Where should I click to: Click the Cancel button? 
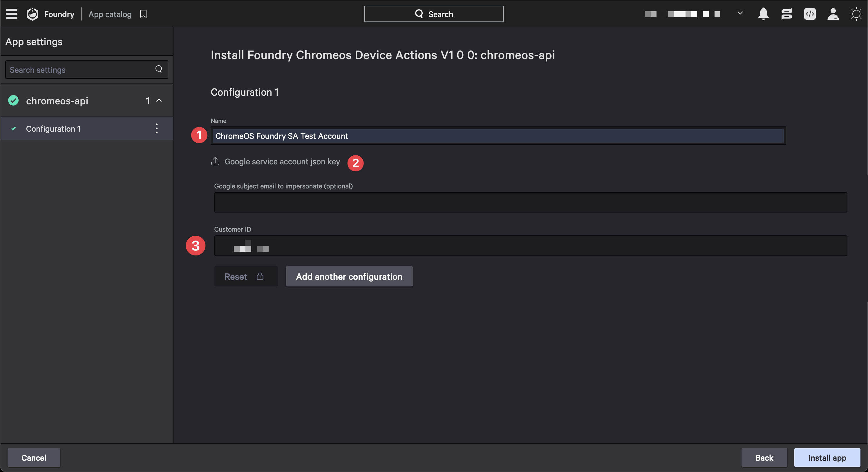[34, 458]
